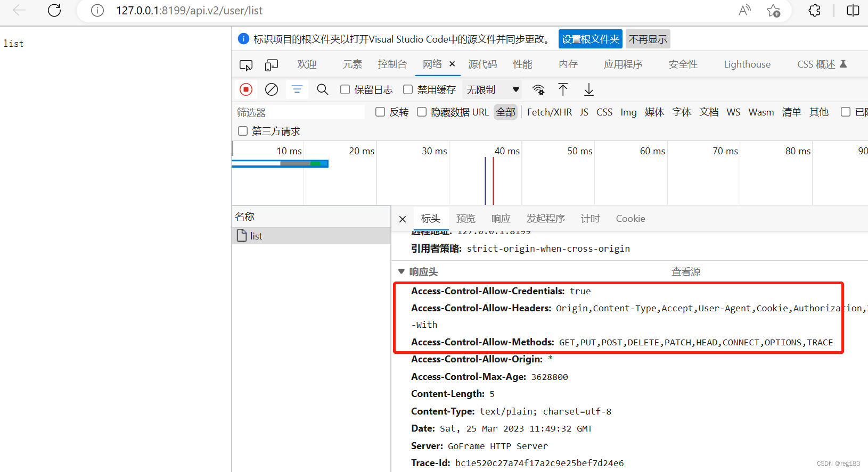The width and height of the screenshot is (868, 472).
Task: Select 全部 all filter
Action: click(x=506, y=112)
